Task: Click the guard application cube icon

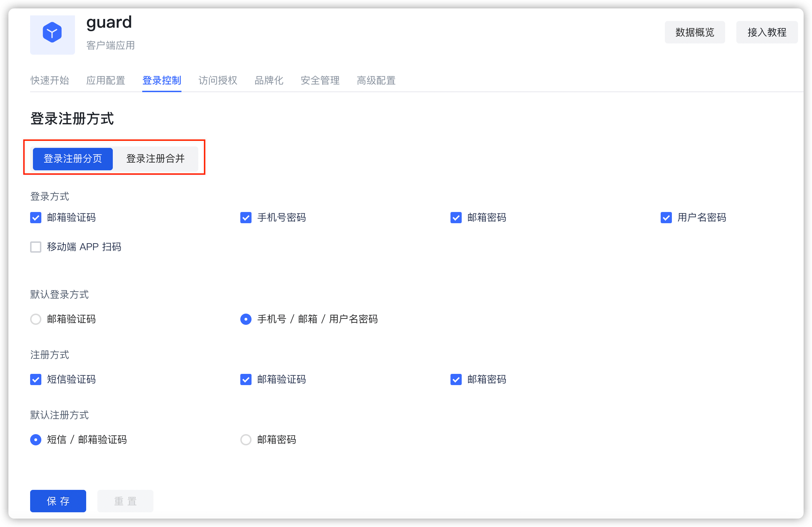Action: pyautogui.click(x=52, y=33)
